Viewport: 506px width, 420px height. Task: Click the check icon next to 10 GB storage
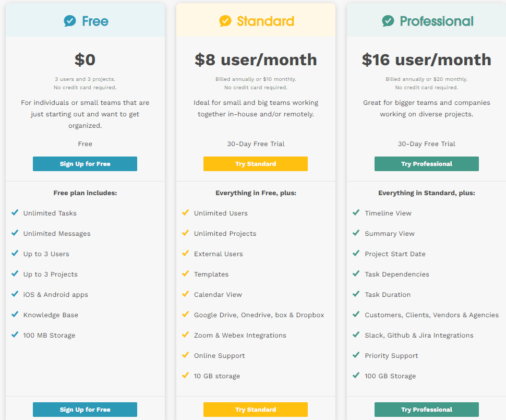185,375
